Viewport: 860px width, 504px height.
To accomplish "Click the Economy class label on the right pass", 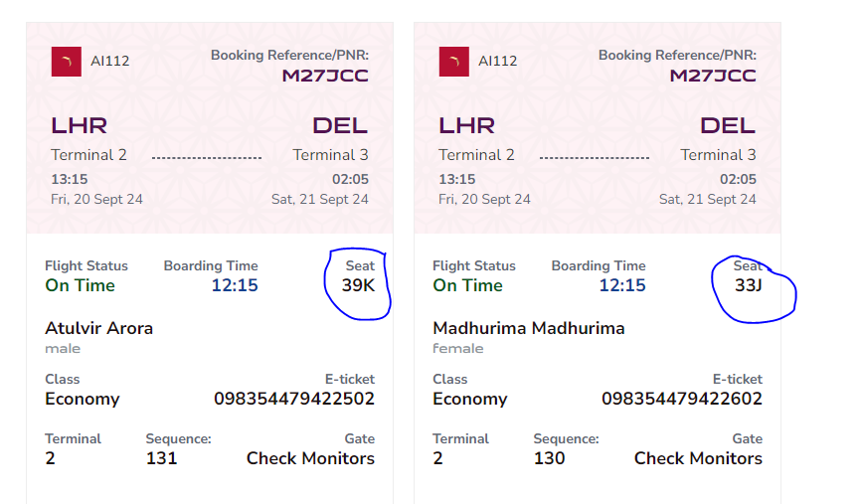I will (x=470, y=399).
